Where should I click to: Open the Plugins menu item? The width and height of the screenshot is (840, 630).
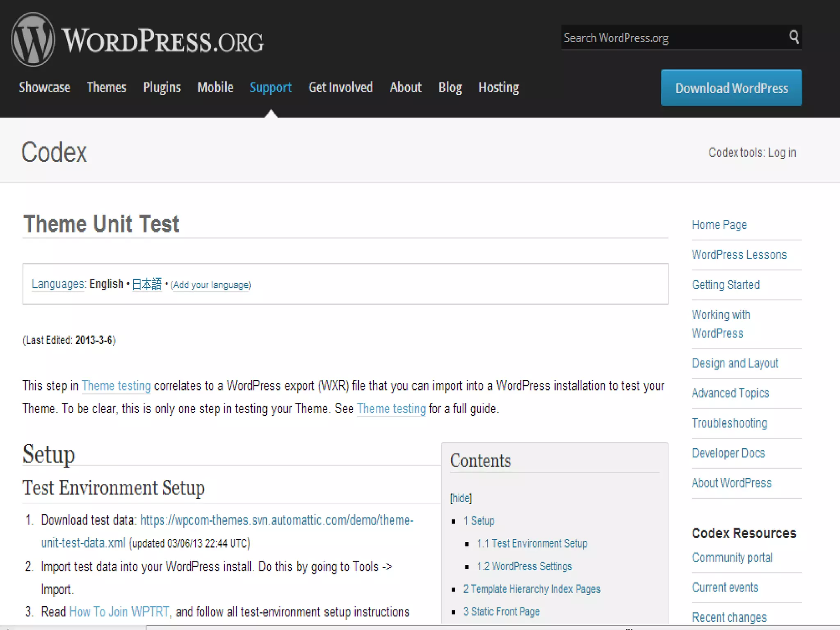(162, 87)
